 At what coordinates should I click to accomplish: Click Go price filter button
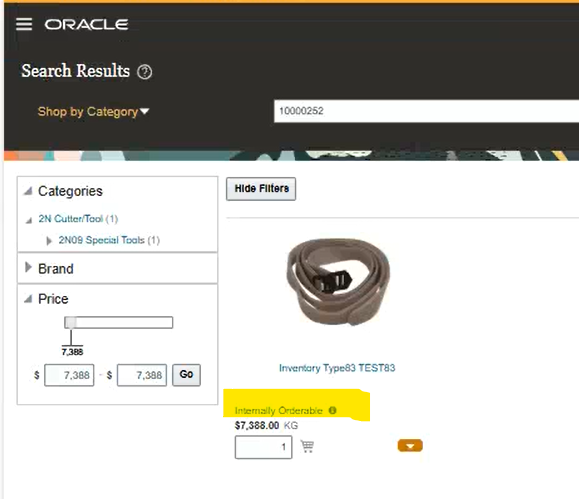tap(186, 375)
